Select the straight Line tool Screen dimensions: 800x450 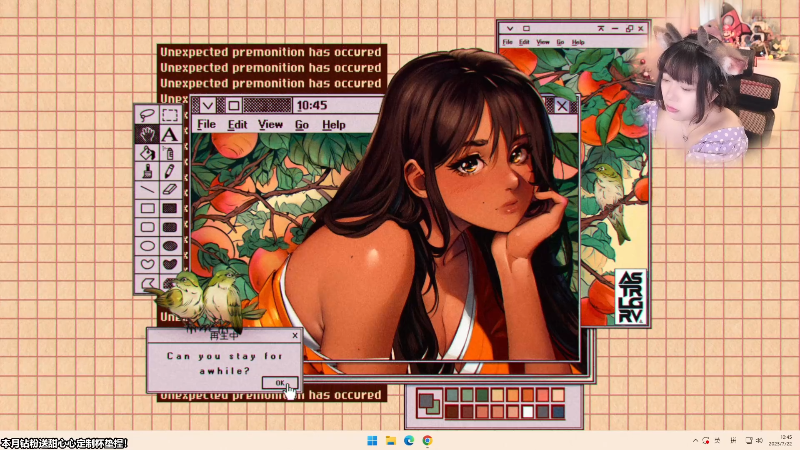[147, 189]
